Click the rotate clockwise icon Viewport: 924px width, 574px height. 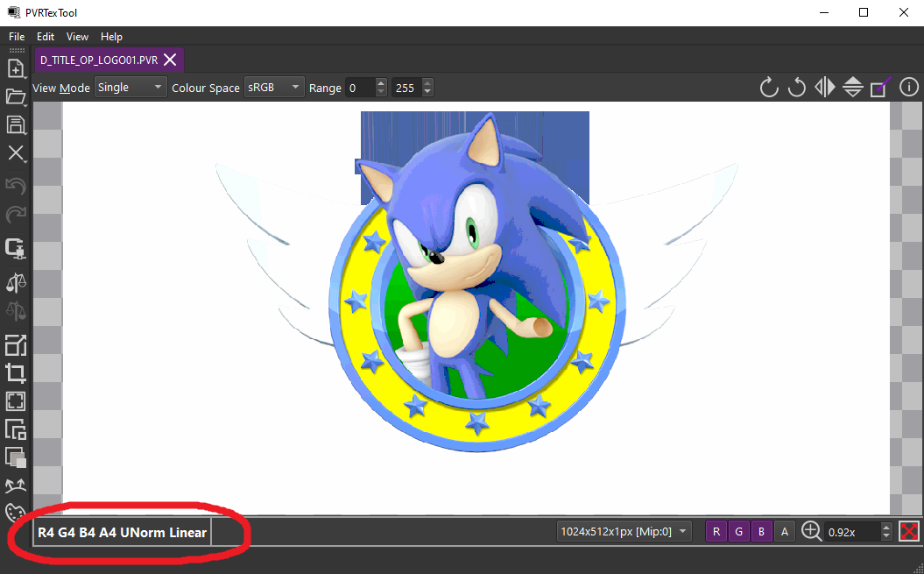pyautogui.click(x=769, y=88)
